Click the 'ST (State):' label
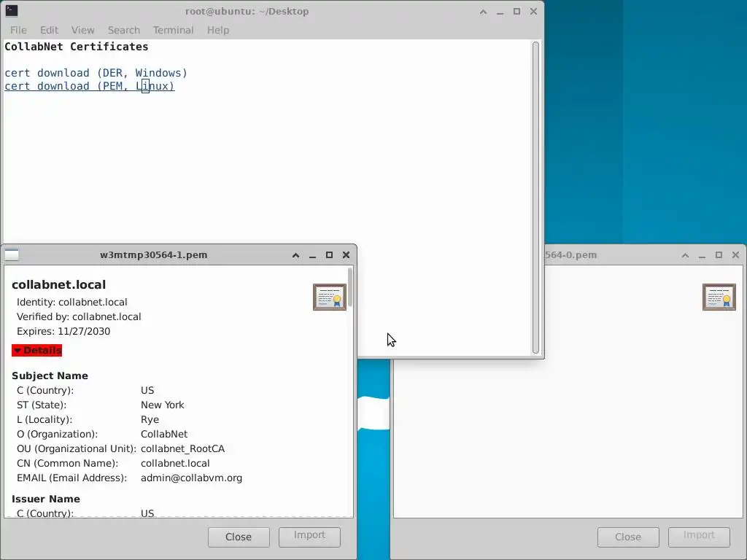 pyautogui.click(x=42, y=405)
